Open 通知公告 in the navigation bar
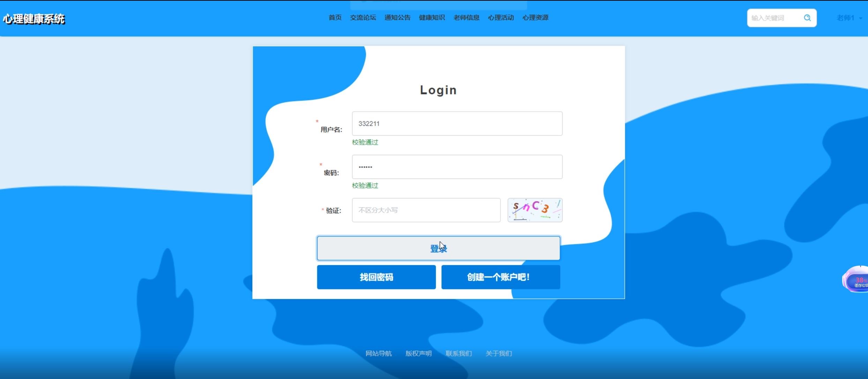 (397, 17)
